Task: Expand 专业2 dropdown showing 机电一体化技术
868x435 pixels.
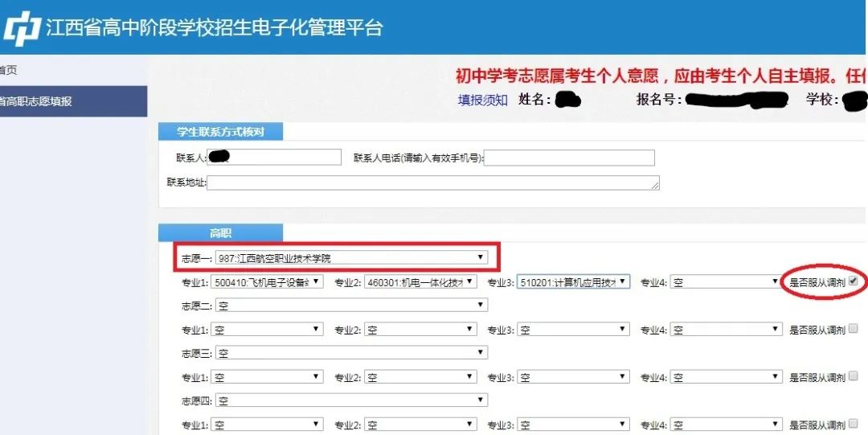Action: point(420,282)
